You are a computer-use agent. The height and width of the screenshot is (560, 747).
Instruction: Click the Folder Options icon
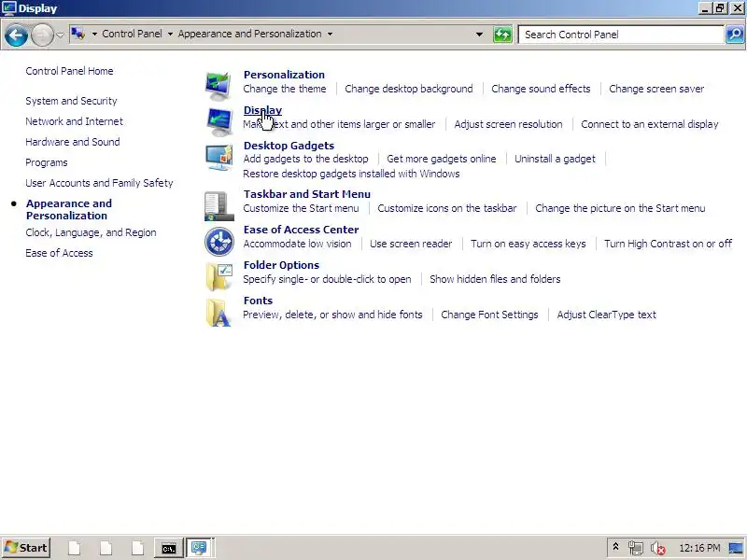218,276
